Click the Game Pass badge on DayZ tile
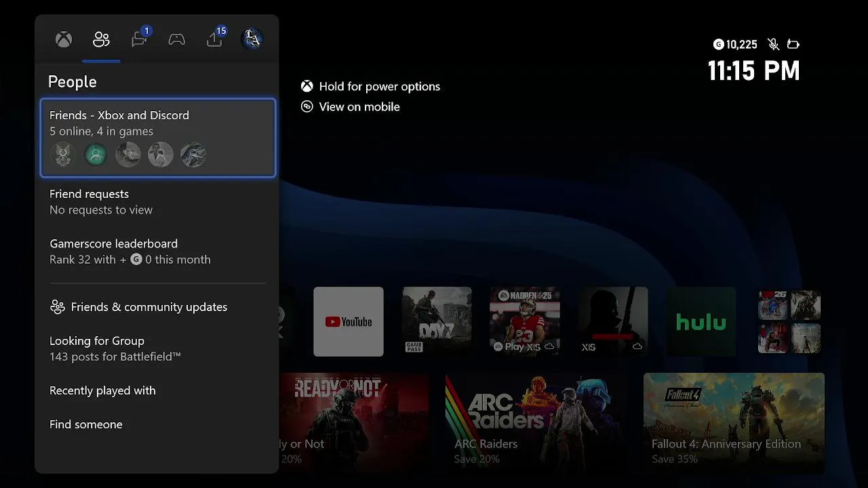The width and height of the screenshot is (868, 488). coord(414,346)
